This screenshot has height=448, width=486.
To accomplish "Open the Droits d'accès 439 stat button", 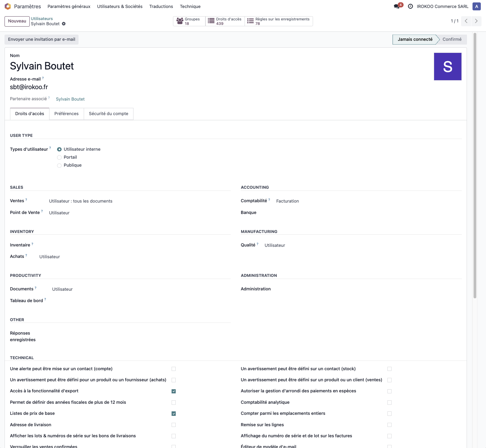I will coord(225,21).
